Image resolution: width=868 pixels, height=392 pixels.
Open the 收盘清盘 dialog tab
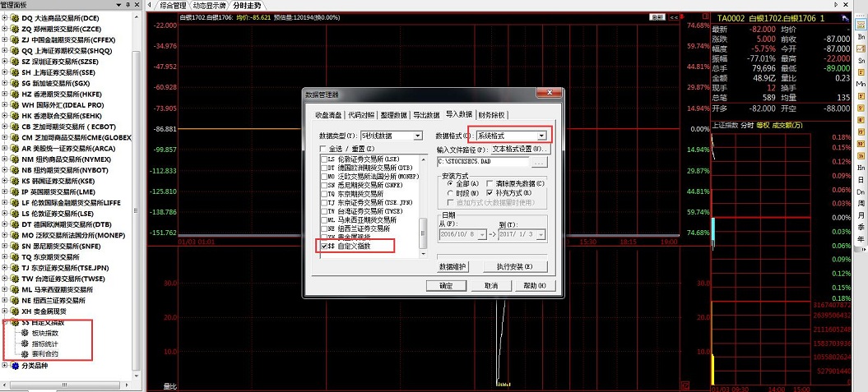click(328, 115)
